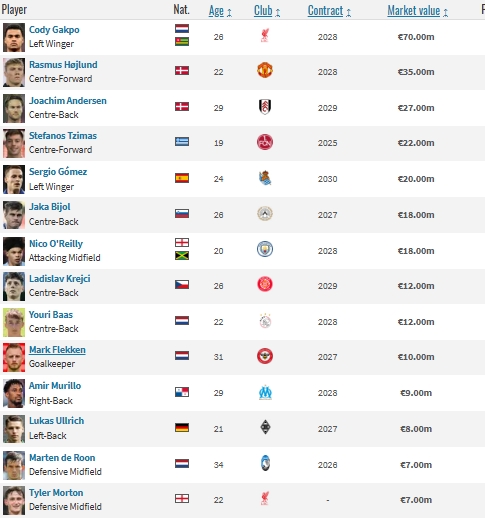Screen dimensions: 485x519
Task: Click Tyler Morton's player photo
Action: click(x=14, y=500)
